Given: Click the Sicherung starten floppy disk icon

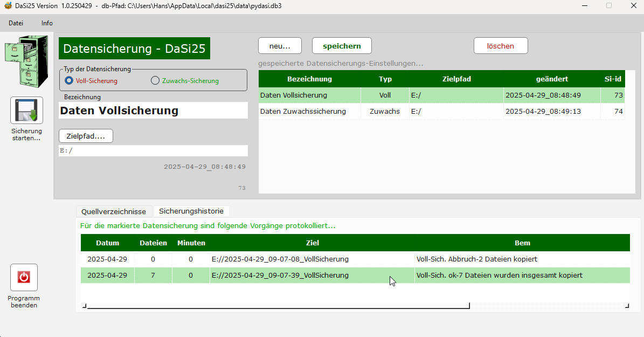Looking at the screenshot, I should (26, 111).
